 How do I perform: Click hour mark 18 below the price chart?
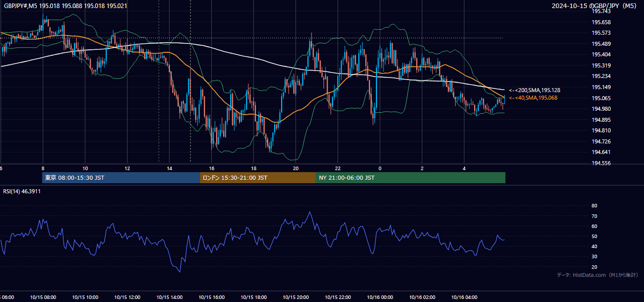click(253, 169)
